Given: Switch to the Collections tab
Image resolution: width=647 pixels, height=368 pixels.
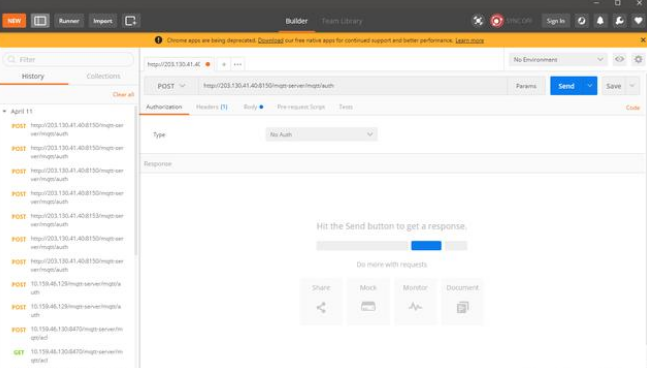Looking at the screenshot, I should pyautogui.click(x=103, y=76).
